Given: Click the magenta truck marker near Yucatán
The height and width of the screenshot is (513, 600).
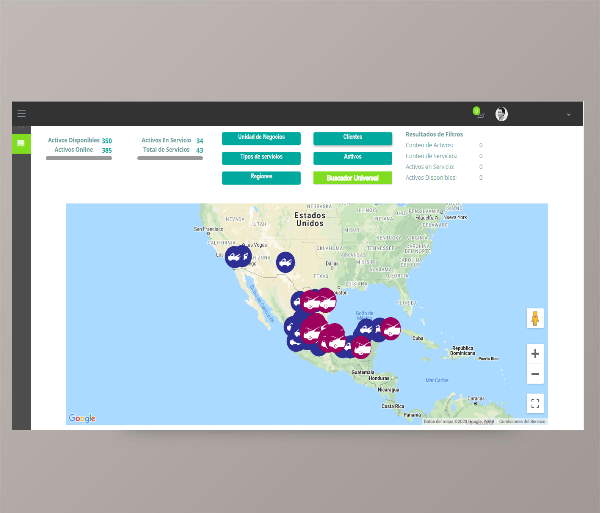Looking at the screenshot, I should pos(390,328).
